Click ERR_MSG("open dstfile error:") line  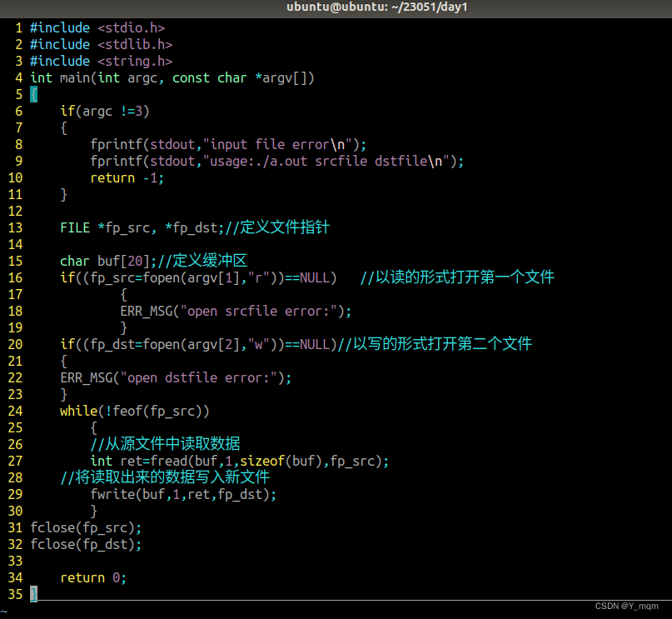176,378
